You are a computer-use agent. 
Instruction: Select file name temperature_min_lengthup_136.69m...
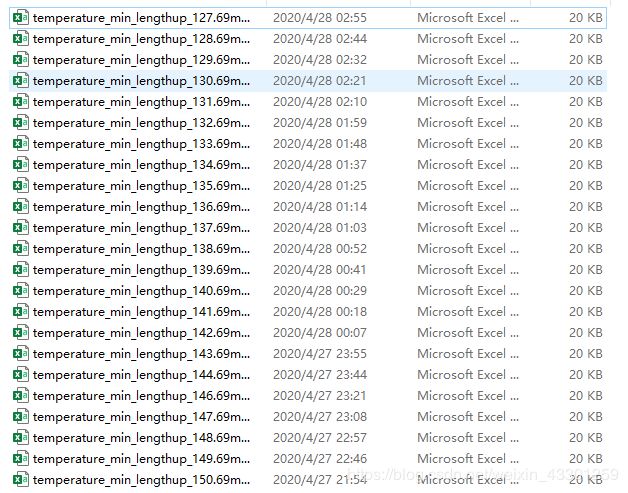click(141, 207)
